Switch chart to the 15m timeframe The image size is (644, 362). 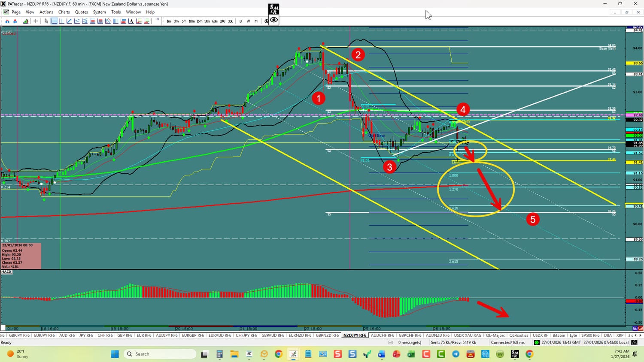199,21
